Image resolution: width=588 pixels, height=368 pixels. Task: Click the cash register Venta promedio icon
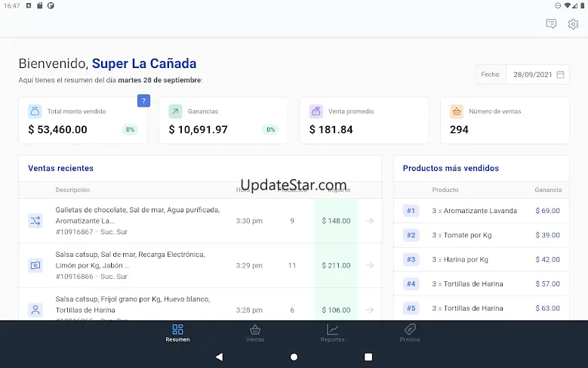tap(316, 111)
